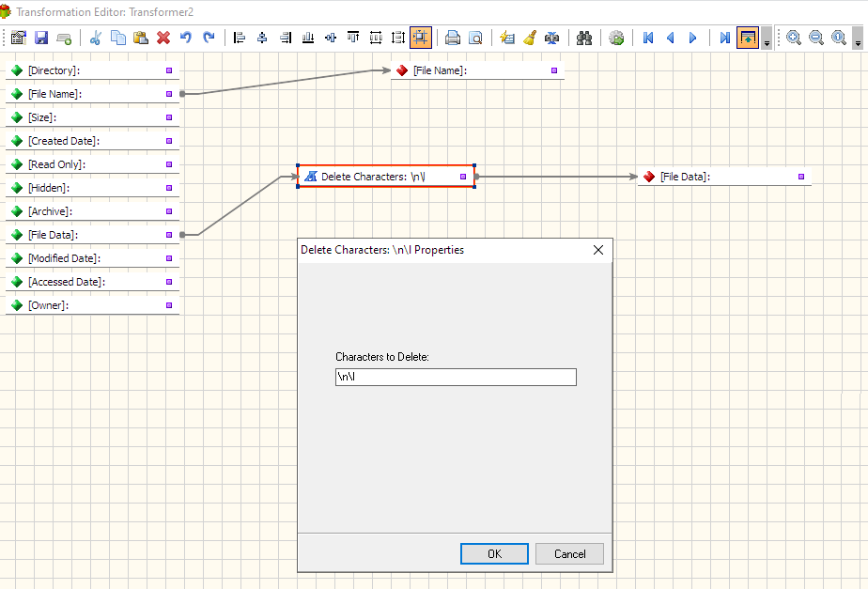868x589 pixels.
Task: Print the transformation using the printer icon
Action: click(x=452, y=38)
